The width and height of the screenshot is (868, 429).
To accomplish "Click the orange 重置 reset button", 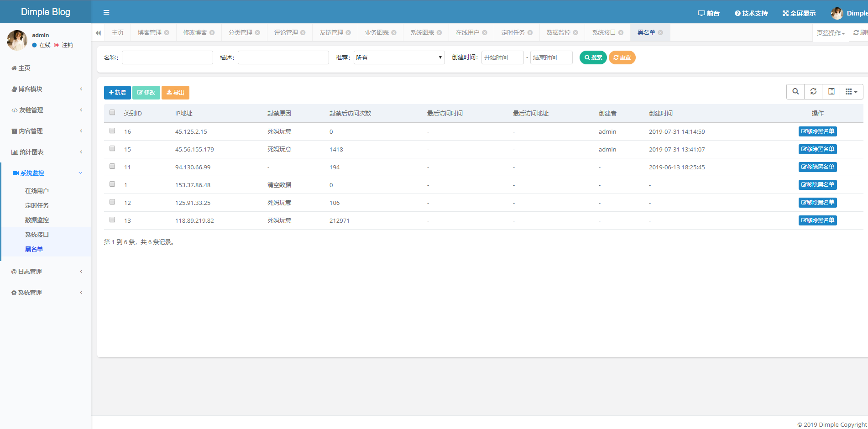I will [x=622, y=58].
